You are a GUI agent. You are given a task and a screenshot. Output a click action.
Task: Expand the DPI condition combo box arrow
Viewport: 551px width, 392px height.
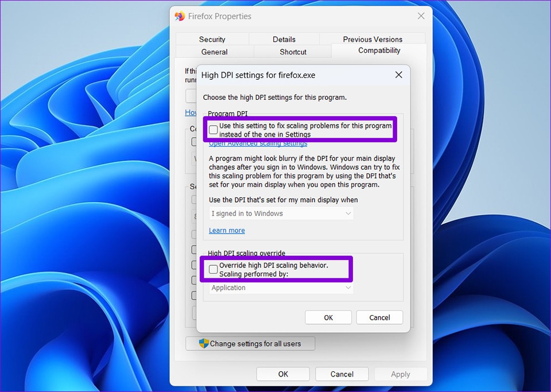click(x=348, y=213)
